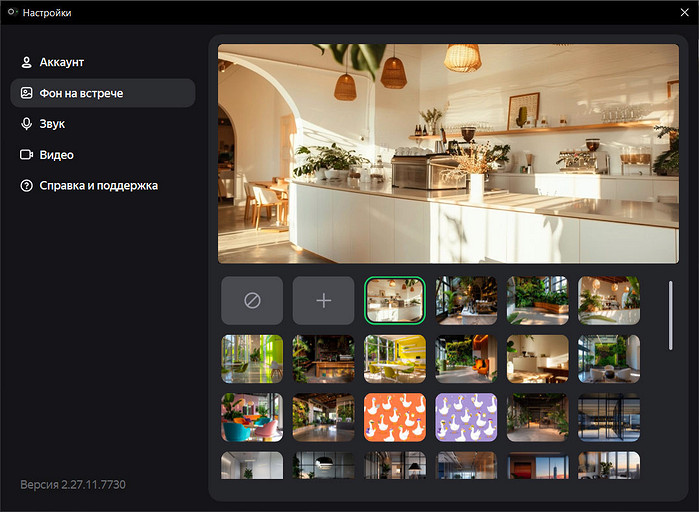Close the Настройки window
This screenshot has width=699, height=512.
[x=684, y=13]
